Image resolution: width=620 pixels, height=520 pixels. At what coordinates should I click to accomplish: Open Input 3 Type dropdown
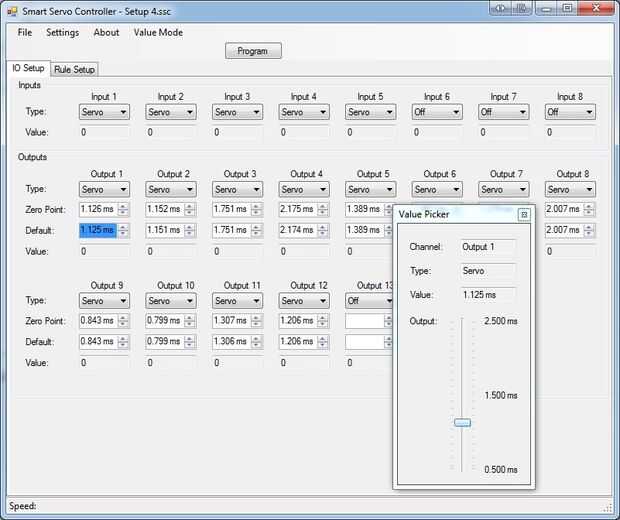click(x=237, y=112)
